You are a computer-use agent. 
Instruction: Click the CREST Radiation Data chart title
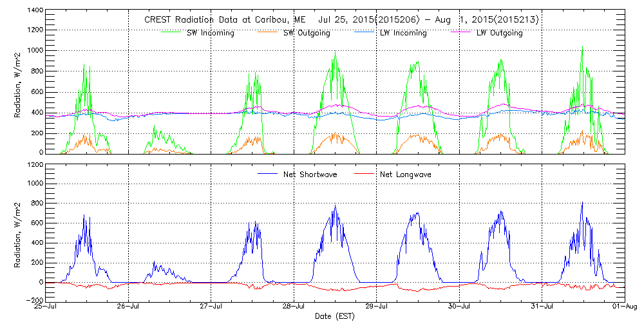[341, 20]
